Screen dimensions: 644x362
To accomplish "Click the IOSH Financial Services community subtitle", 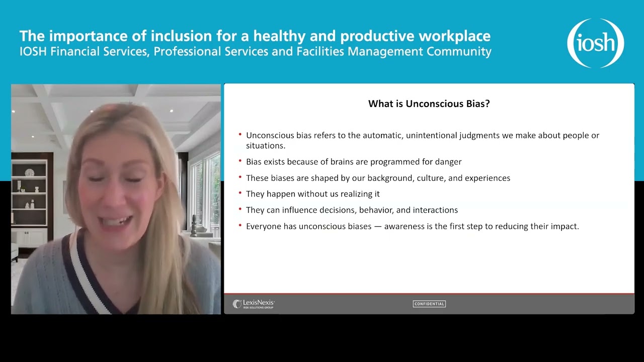I will click(x=256, y=51).
